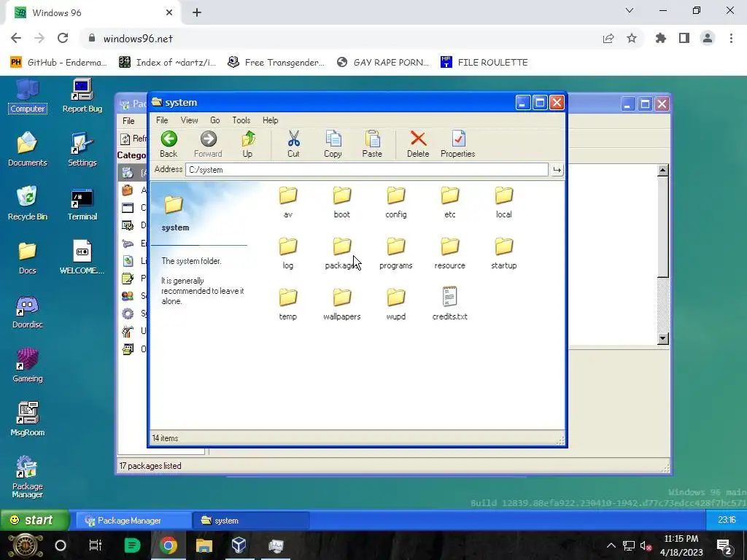This screenshot has width=747, height=560.
Task: Select the programs folder
Action: point(396,253)
